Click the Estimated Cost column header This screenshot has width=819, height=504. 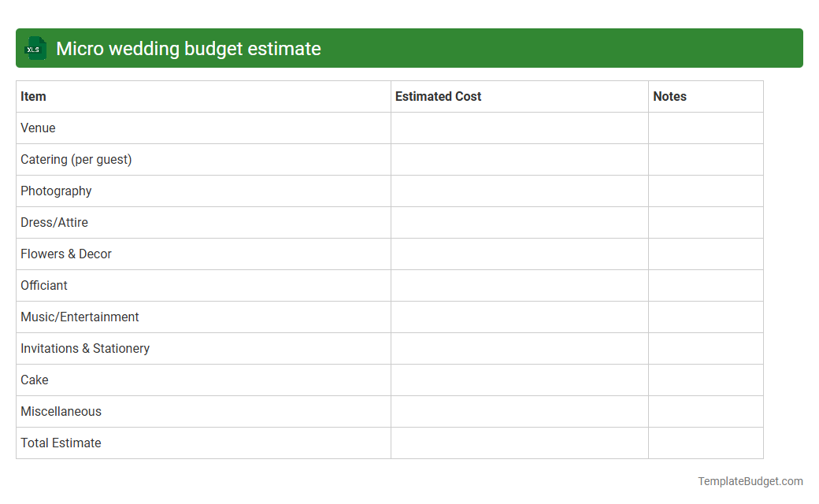click(438, 96)
